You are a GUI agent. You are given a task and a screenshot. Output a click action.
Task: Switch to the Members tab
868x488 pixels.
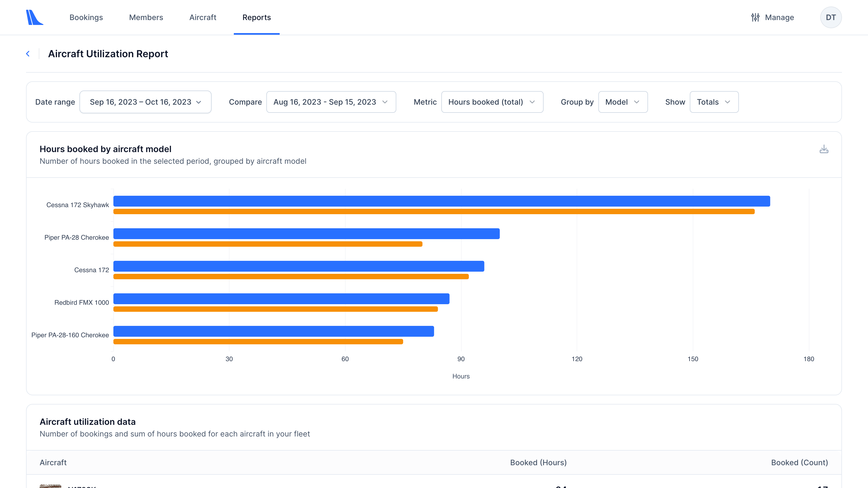point(146,18)
